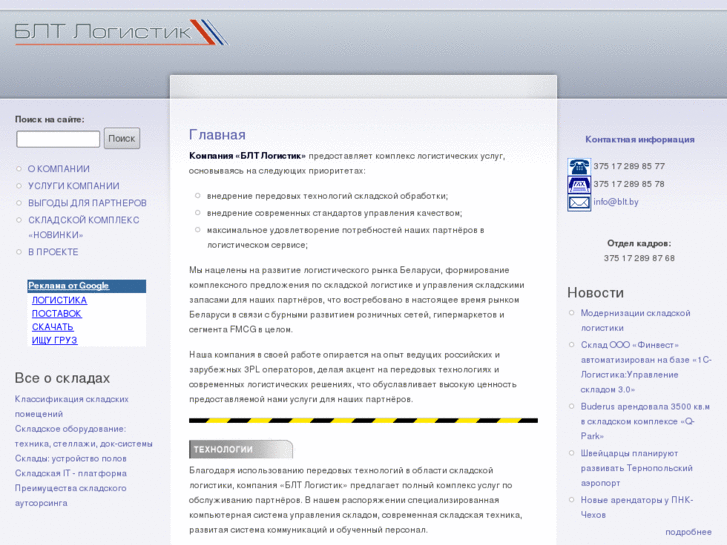The height and width of the screenshot is (545, 727).
Task: Open news Модернизации складской логистики
Action: pos(635,320)
